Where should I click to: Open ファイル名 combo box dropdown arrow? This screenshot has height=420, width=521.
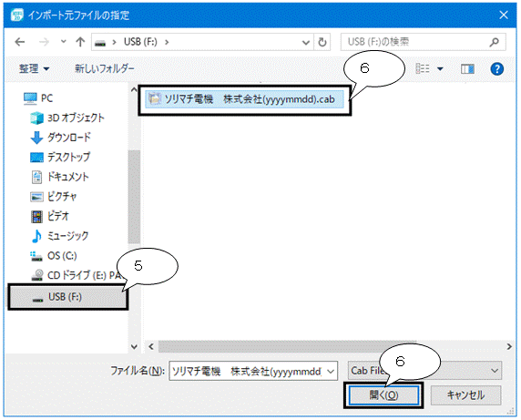pyautogui.click(x=331, y=371)
